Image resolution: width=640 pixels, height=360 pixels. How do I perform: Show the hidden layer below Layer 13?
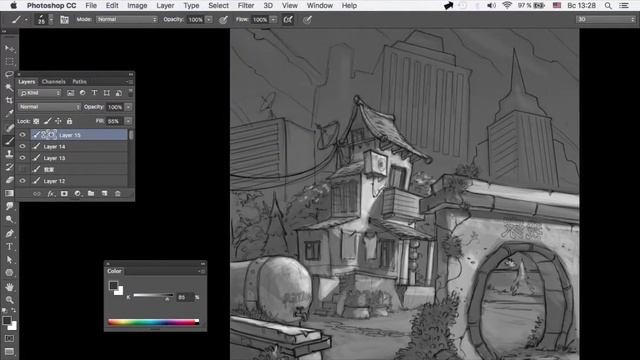pyautogui.click(x=22, y=169)
